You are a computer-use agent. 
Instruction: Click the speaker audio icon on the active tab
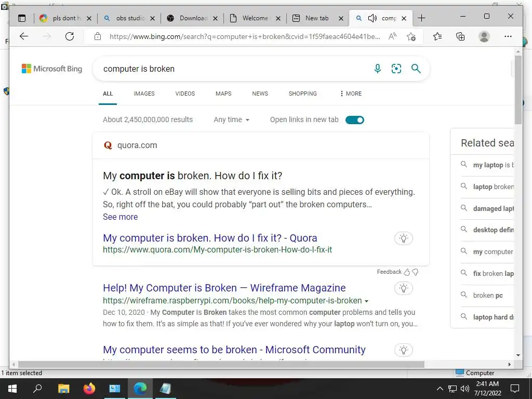pos(372,18)
